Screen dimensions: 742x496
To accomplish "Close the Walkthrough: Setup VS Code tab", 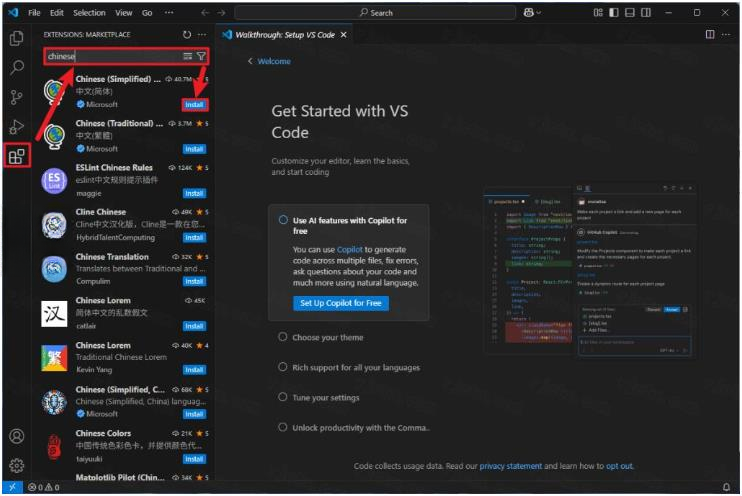I will pos(344,35).
